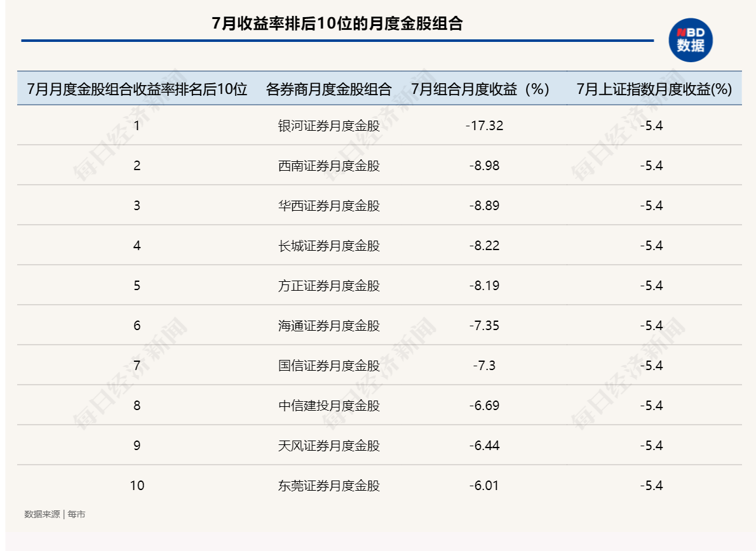
Task: Click header 7月上证指数月度收益(%)
Action: pos(654,89)
